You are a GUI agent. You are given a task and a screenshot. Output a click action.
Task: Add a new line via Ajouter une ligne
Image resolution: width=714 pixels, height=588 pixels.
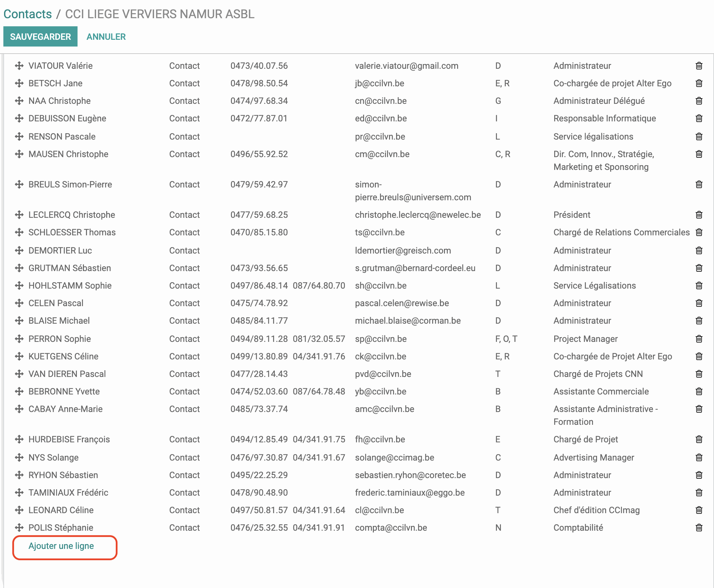61,546
